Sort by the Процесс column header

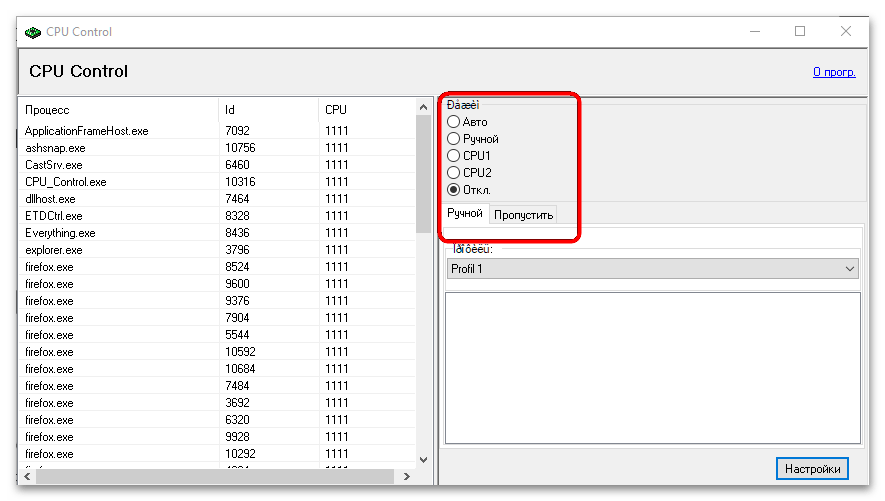click(x=118, y=109)
